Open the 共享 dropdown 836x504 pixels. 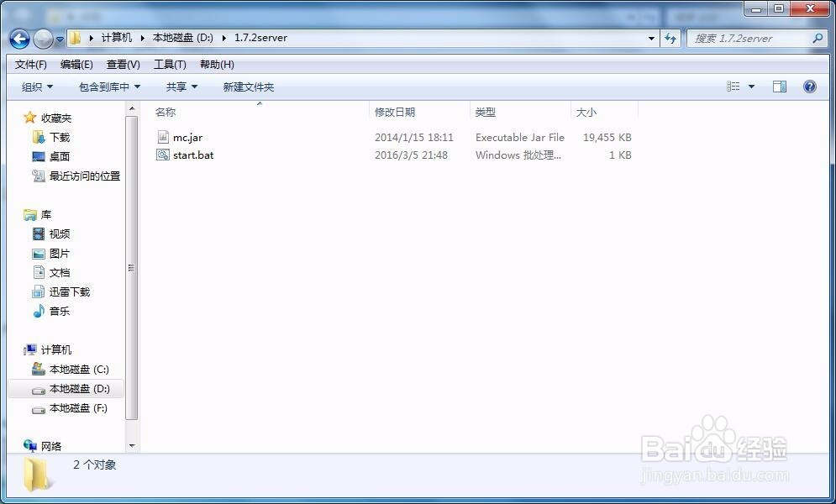tap(181, 87)
